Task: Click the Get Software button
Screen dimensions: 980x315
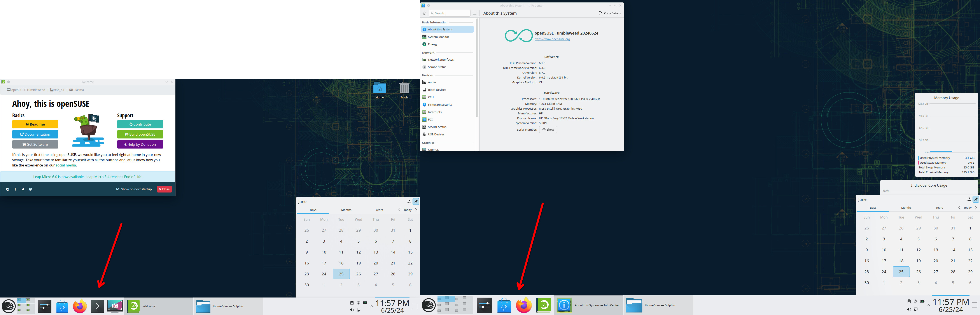Action: coord(35,145)
